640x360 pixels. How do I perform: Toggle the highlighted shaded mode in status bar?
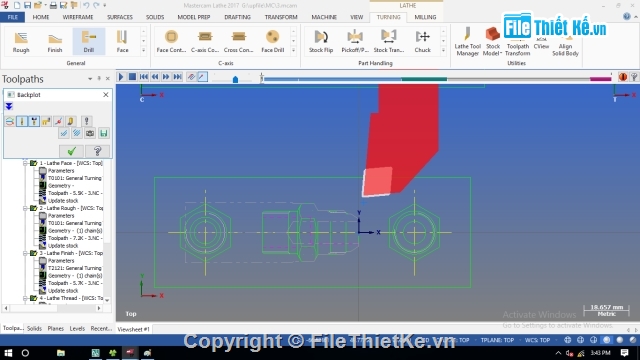[x=607, y=340]
